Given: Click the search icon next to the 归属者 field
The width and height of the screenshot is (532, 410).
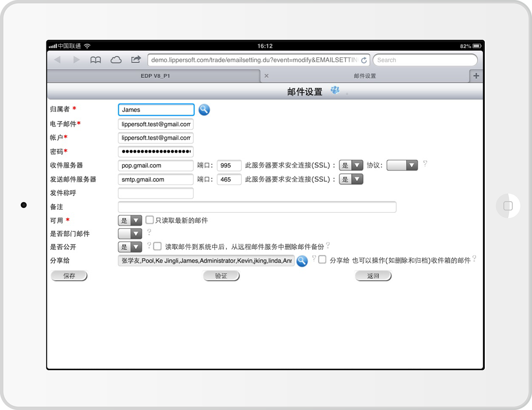Looking at the screenshot, I should click(x=204, y=110).
